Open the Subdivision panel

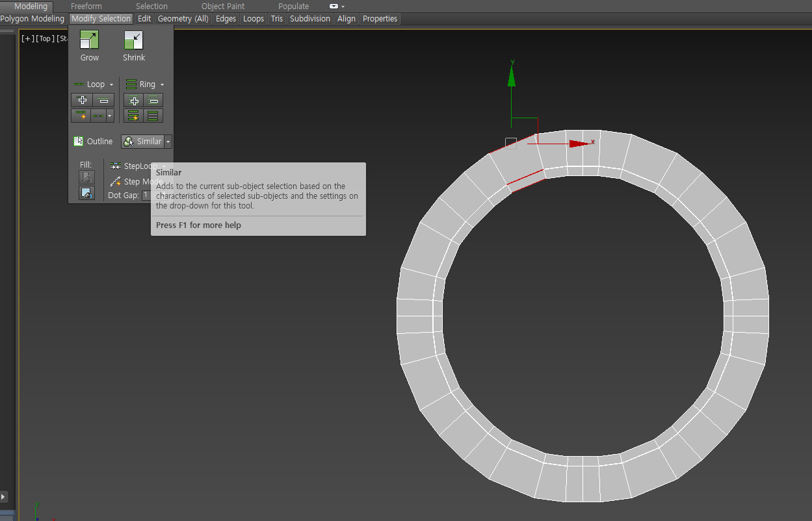(x=310, y=19)
